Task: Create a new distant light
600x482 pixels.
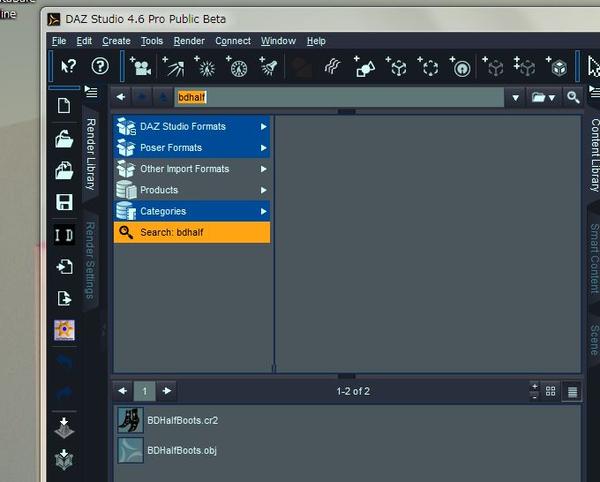Action: pos(174,67)
